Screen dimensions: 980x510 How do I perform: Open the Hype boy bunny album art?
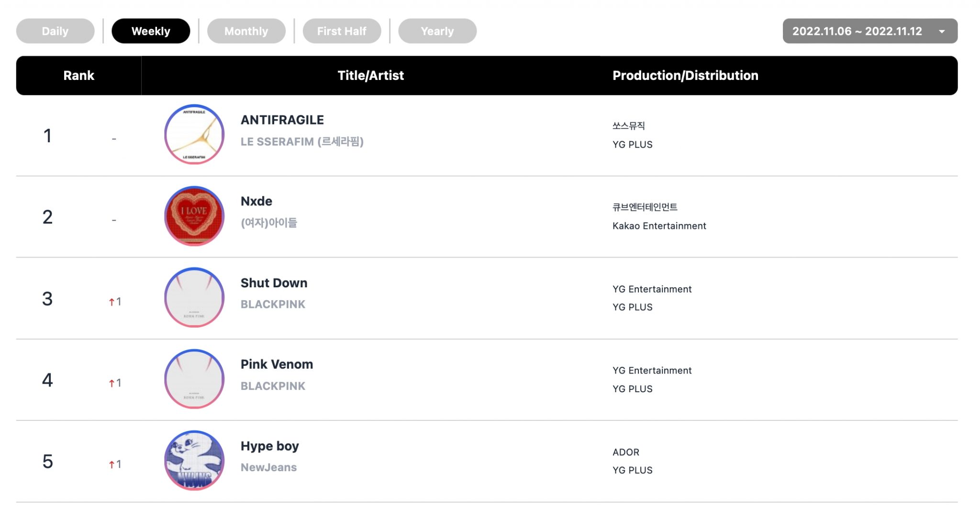point(194,460)
